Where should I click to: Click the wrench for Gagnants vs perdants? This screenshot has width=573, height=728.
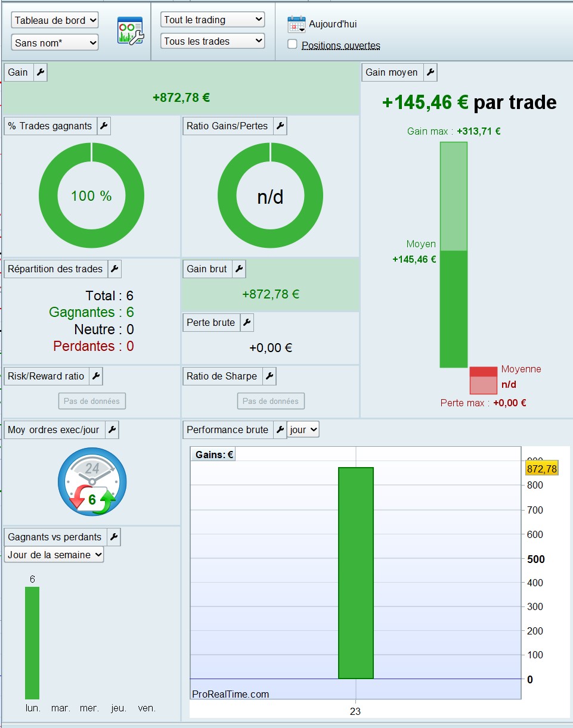pos(114,537)
